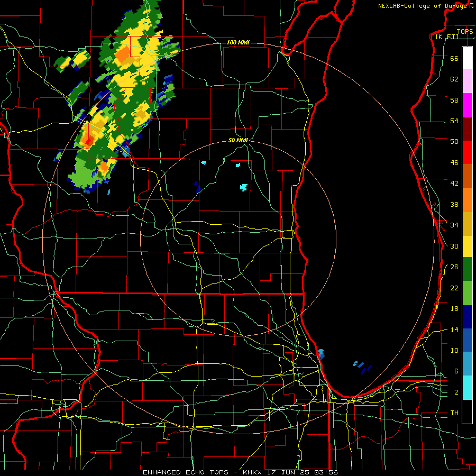
Task: Click the bright orange legend band near 38
Action: [x=467, y=200]
